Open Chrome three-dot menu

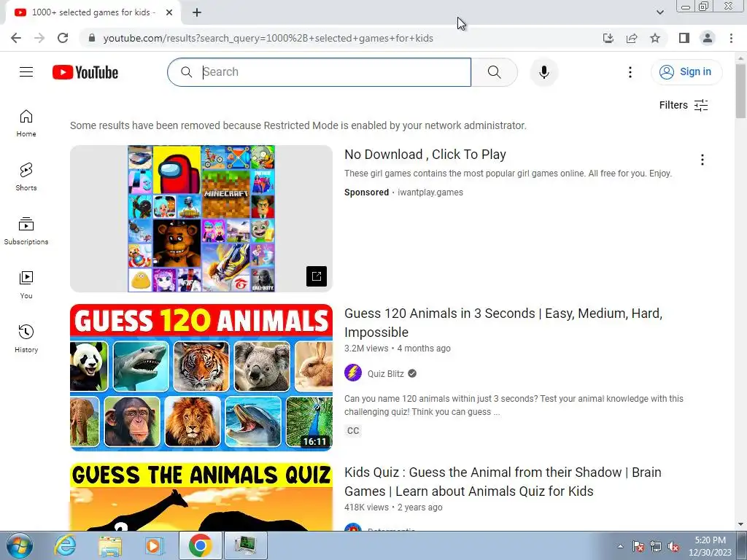point(731,38)
